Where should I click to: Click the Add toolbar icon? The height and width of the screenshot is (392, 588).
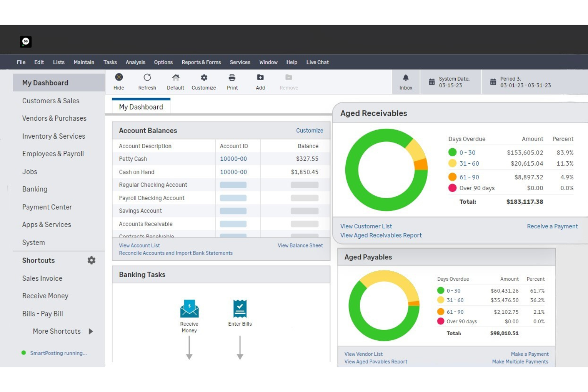[x=260, y=77]
